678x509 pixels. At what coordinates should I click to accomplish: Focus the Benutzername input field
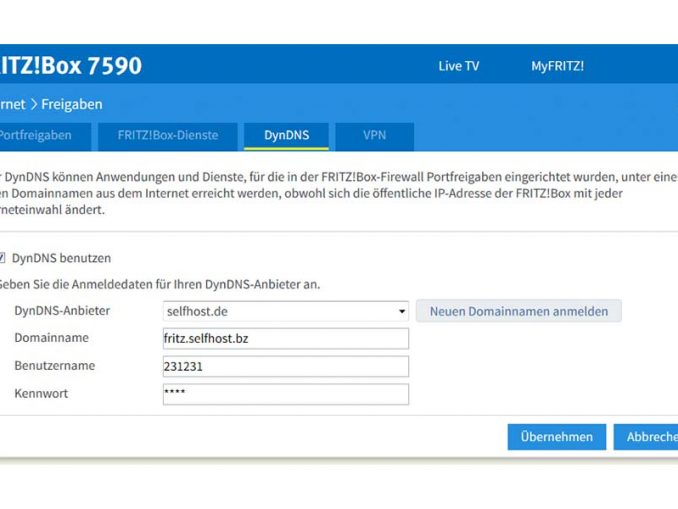[286, 366]
